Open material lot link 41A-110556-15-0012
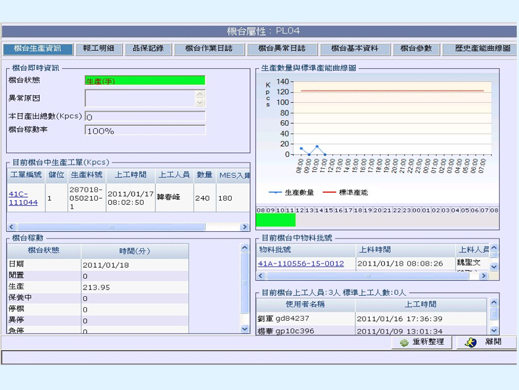Viewport: 519px width, 390px height. [301, 264]
